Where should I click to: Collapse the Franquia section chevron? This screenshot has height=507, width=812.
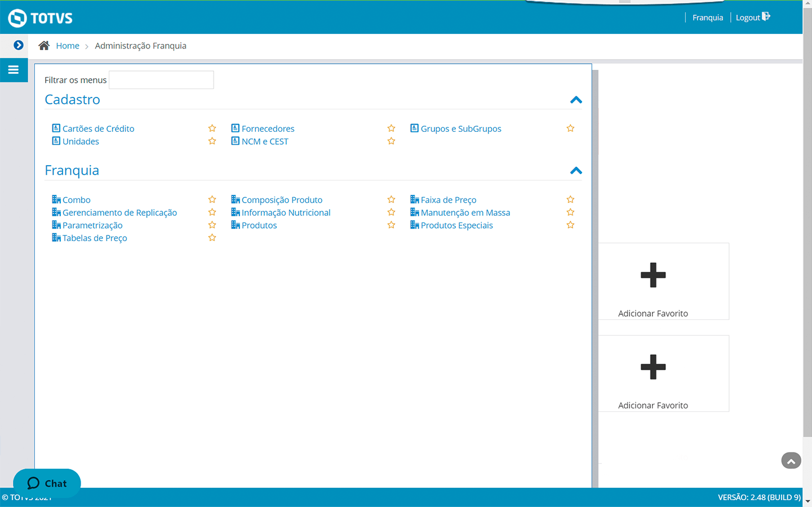575,171
